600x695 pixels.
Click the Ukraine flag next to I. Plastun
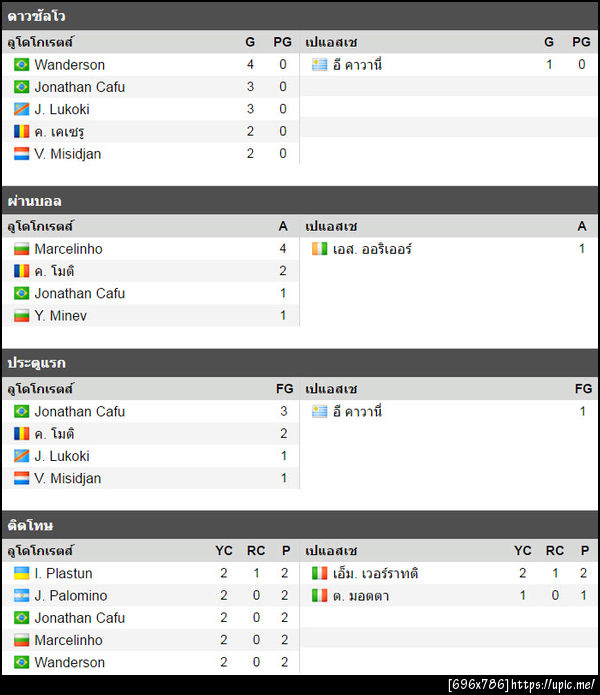[22, 574]
